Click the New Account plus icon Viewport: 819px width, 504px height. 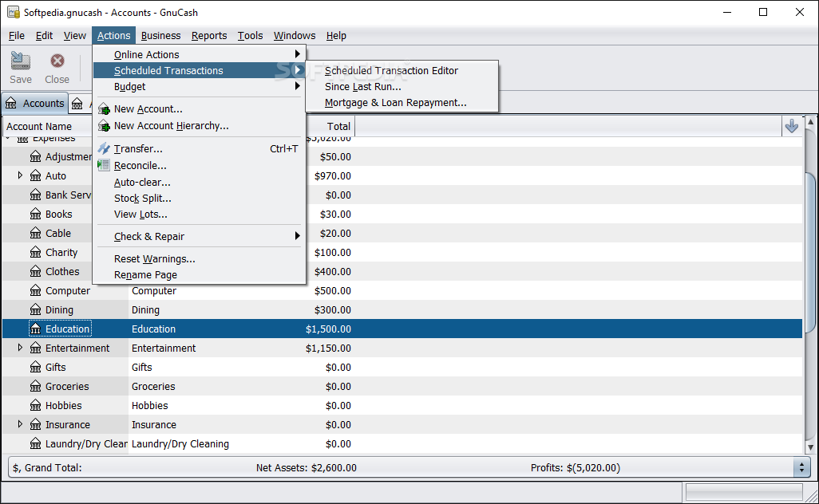(104, 109)
